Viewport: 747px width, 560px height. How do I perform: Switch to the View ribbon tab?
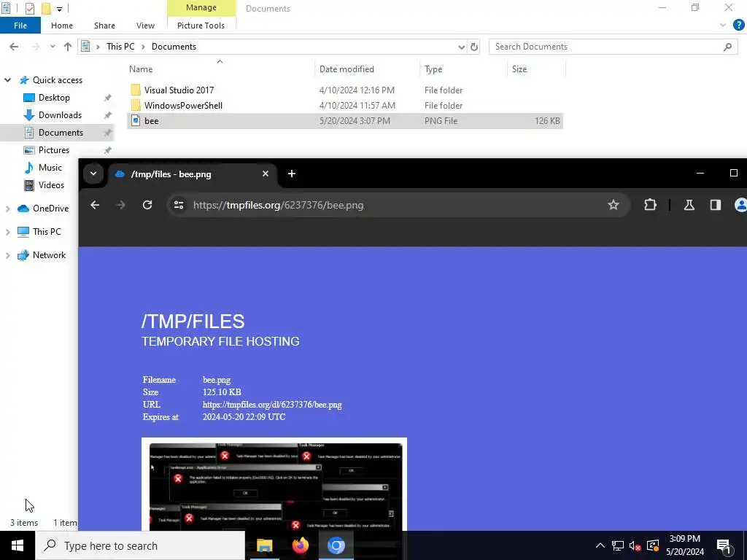click(x=145, y=26)
